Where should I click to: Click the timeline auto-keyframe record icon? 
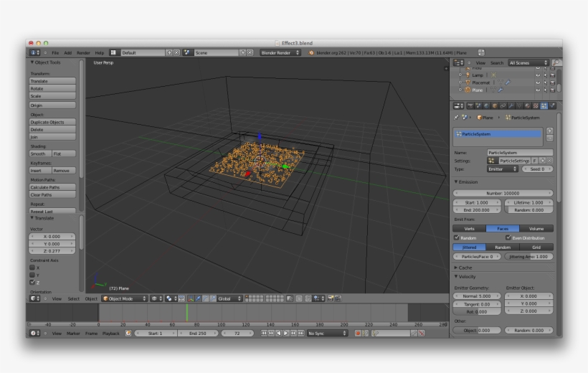[x=358, y=334]
